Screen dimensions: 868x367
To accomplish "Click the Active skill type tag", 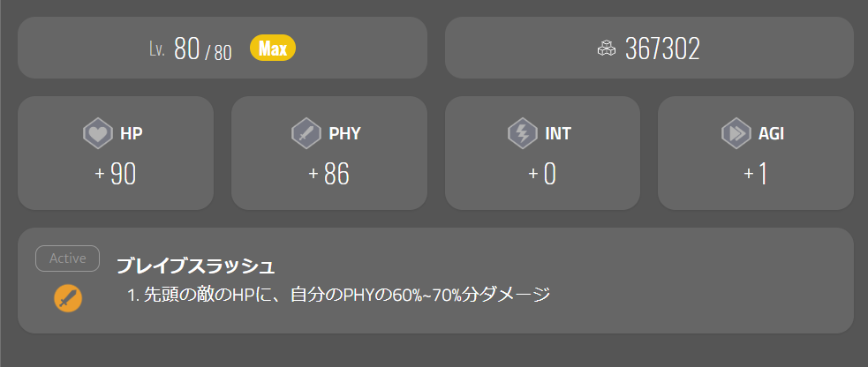I will tap(67, 258).
